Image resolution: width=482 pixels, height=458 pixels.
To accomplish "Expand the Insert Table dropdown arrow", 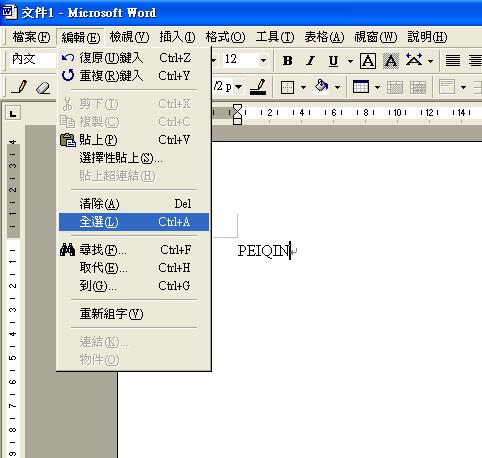I will (x=377, y=88).
